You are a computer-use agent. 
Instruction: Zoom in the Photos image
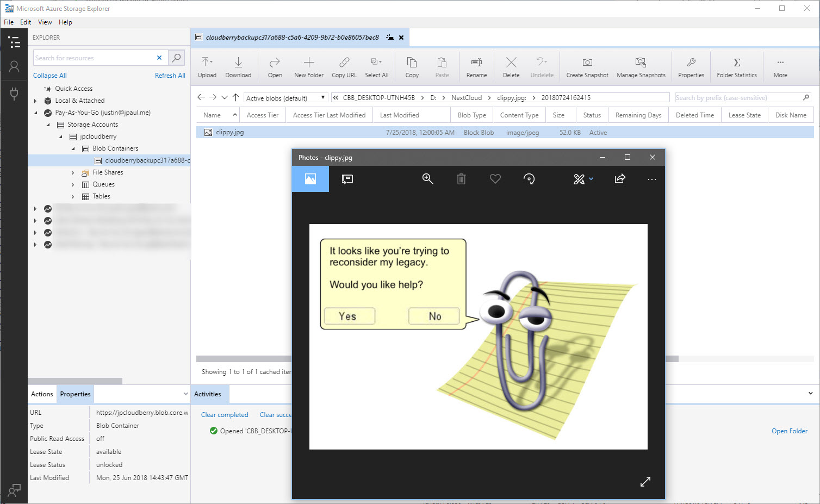pos(428,179)
